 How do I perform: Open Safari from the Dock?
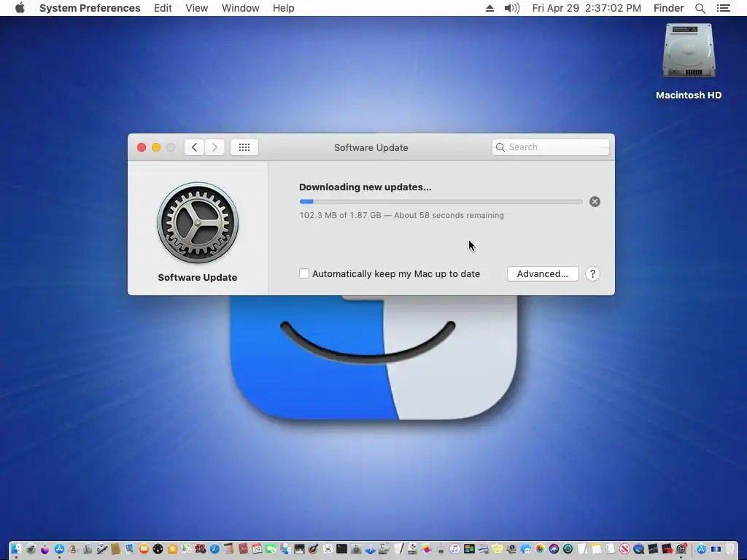pos(215,549)
